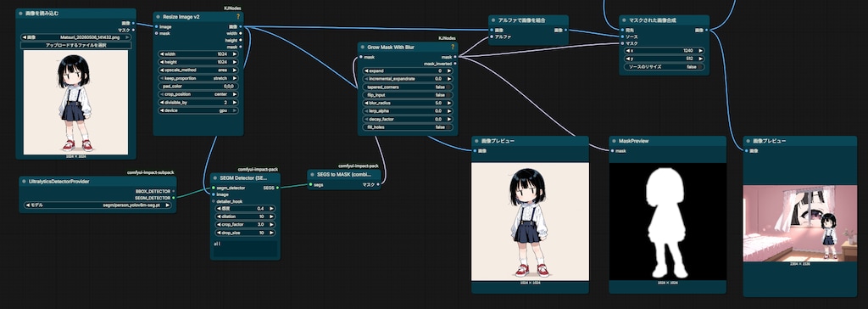The height and width of the screenshot is (309, 868).
Task: Click the SEGM_DETECTOR output port
Action: point(173,197)
